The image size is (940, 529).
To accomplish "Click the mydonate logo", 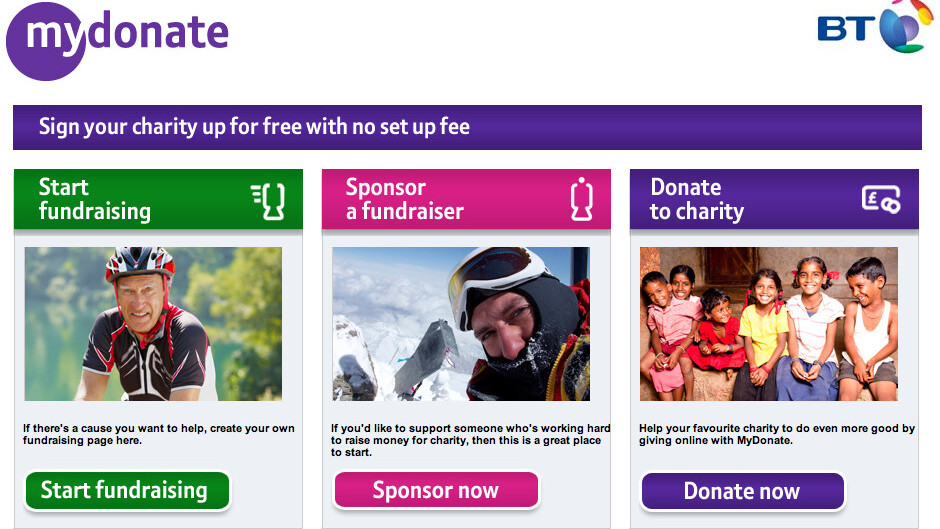I will tap(118, 41).
